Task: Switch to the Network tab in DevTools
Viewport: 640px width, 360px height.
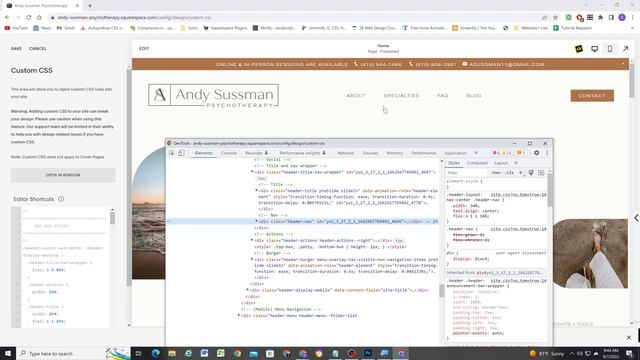Action: tap(346, 153)
